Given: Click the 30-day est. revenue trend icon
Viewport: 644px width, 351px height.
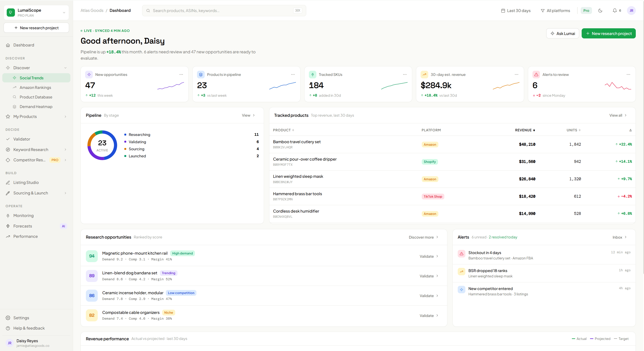Looking at the screenshot, I should coord(424,74).
